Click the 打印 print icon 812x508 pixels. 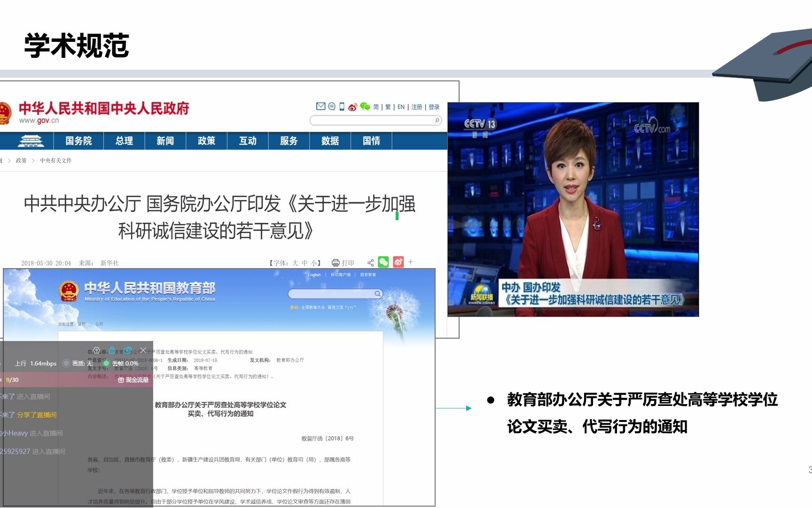point(336,262)
